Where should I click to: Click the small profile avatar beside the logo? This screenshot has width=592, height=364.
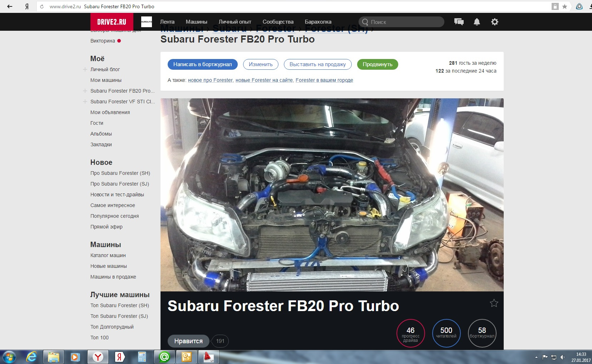(x=147, y=22)
